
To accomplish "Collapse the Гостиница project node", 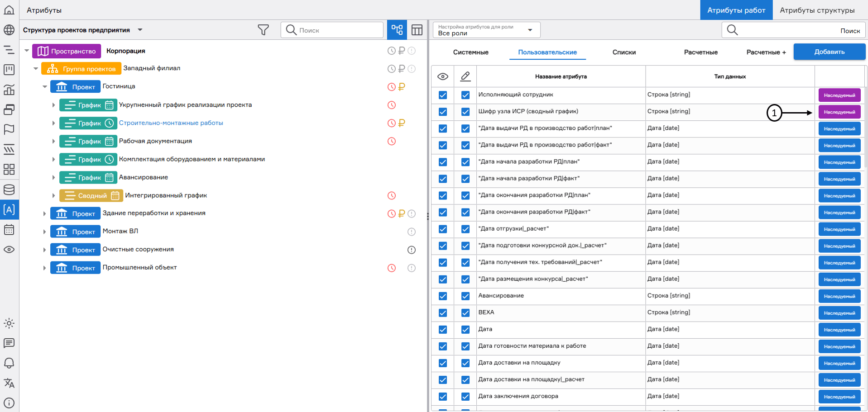I will [x=44, y=87].
